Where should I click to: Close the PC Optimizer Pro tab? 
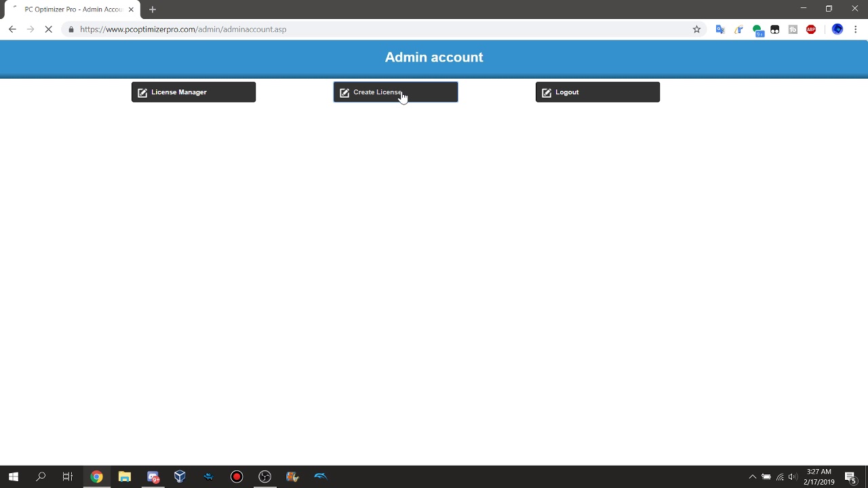[131, 9]
